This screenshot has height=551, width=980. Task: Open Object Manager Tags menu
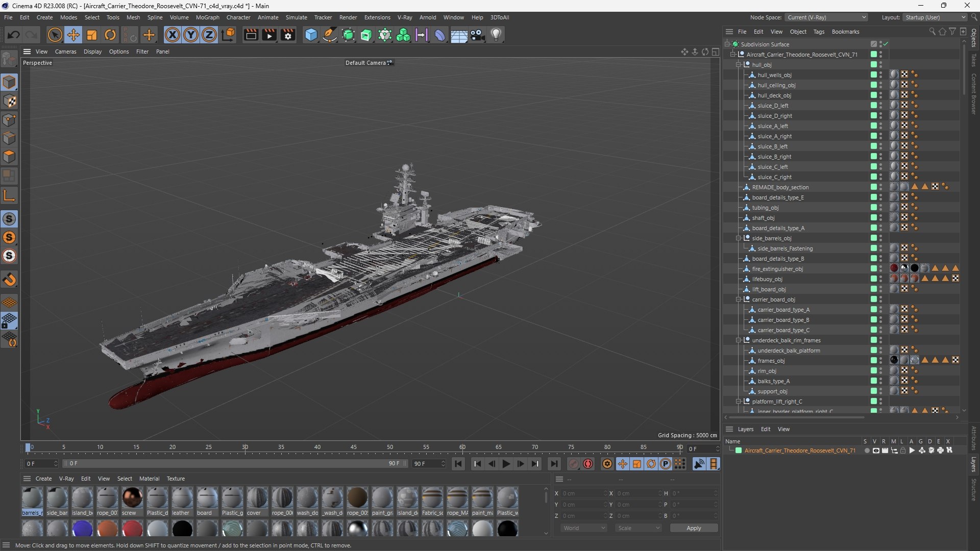coord(819,32)
